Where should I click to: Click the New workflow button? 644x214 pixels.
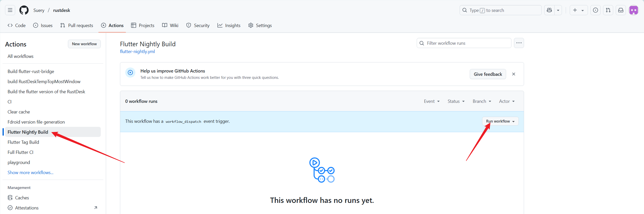point(84,44)
